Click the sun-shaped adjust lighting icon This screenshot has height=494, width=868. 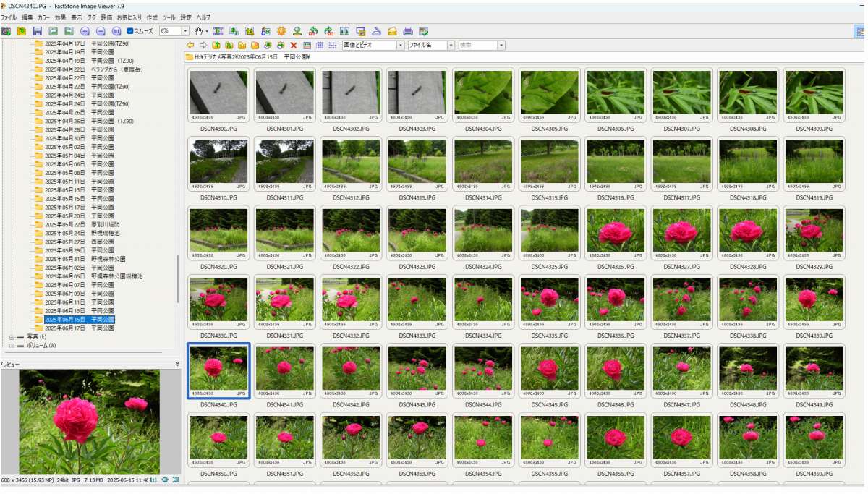click(x=281, y=31)
